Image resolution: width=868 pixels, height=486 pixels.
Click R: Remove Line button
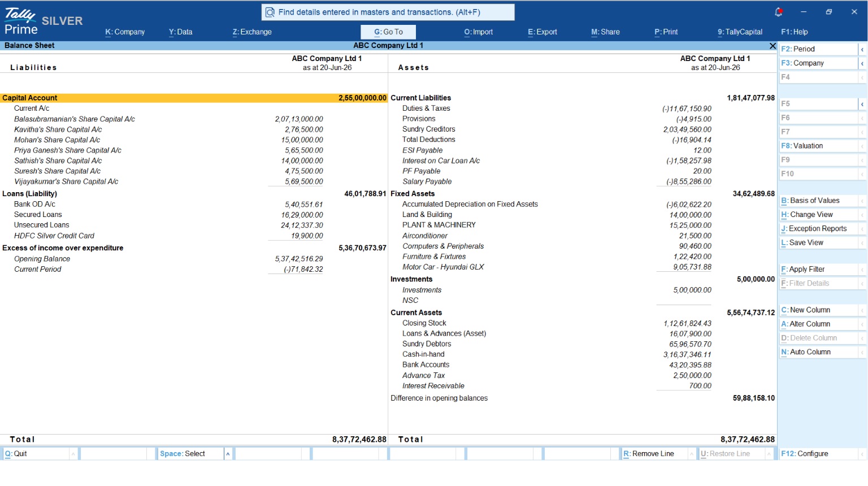click(x=654, y=454)
